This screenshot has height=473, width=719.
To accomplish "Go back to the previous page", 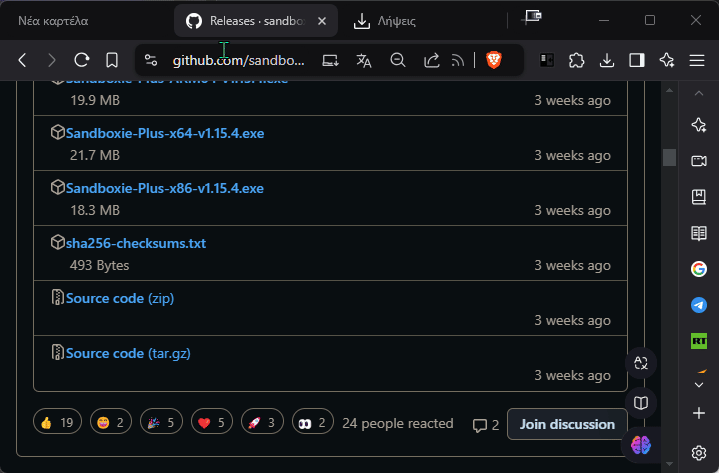I will pyautogui.click(x=22, y=60).
